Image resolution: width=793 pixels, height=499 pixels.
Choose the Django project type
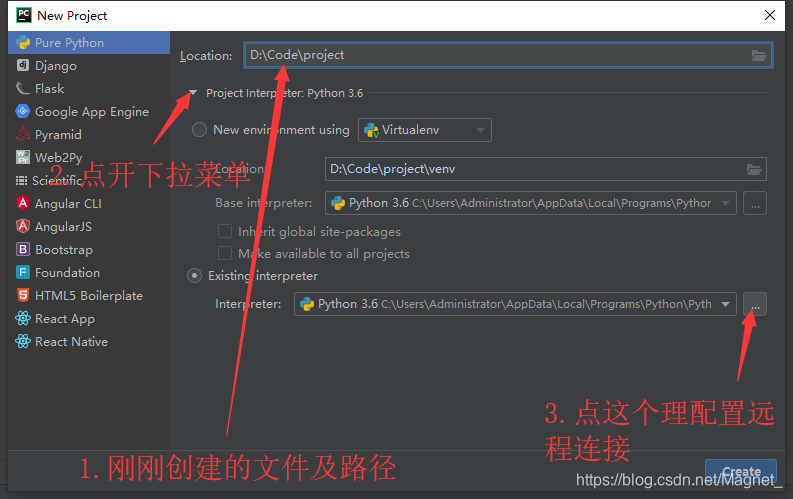click(x=89, y=66)
